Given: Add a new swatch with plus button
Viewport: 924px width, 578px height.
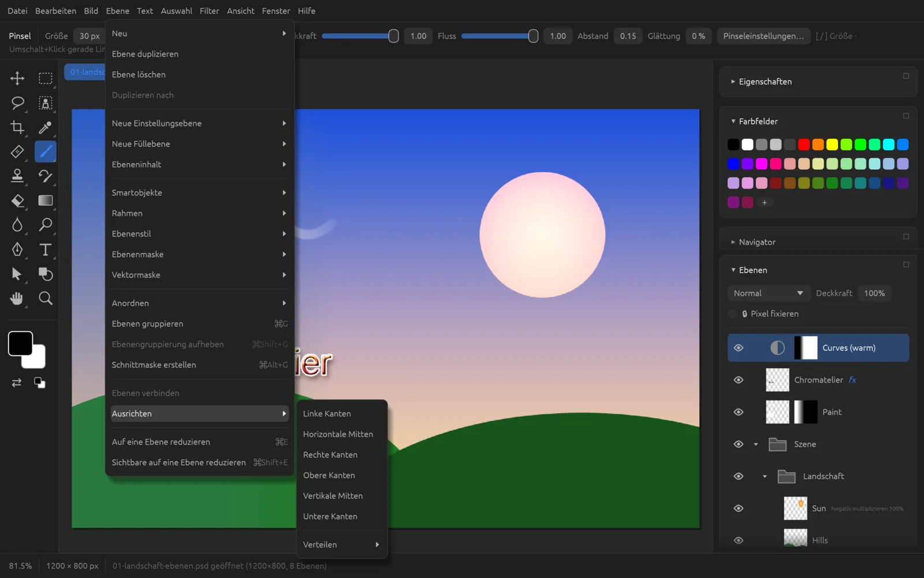Looking at the screenshot, I should (765, 202).
